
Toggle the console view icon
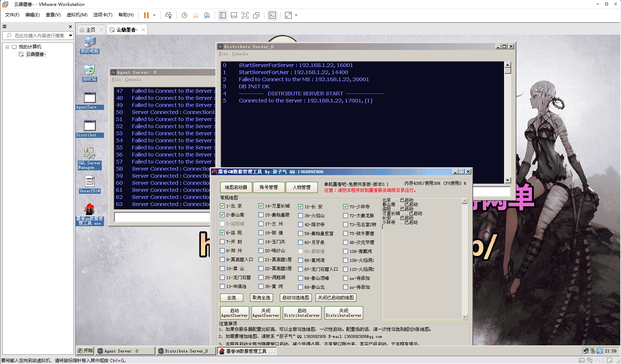(272, 15)
